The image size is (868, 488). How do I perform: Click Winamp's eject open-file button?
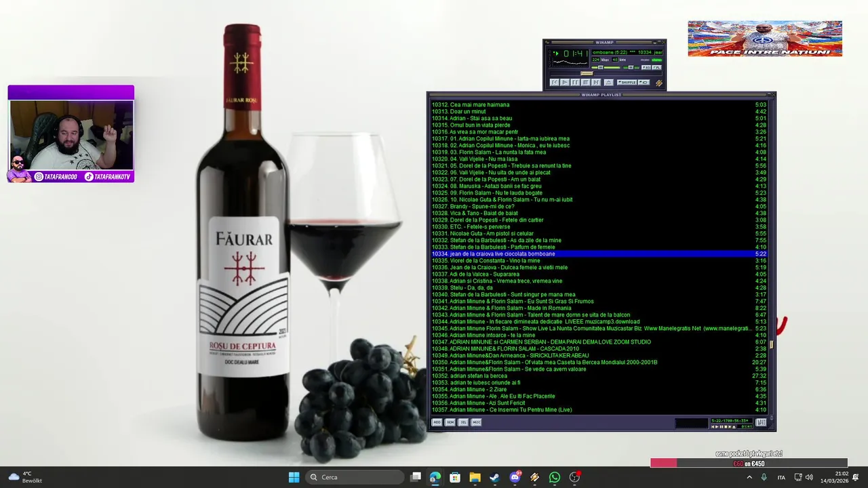pyautogui.click(x=609, y=82)
